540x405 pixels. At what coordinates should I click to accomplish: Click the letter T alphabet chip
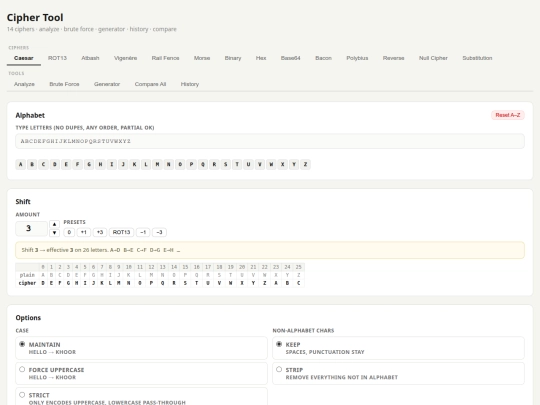237,164
